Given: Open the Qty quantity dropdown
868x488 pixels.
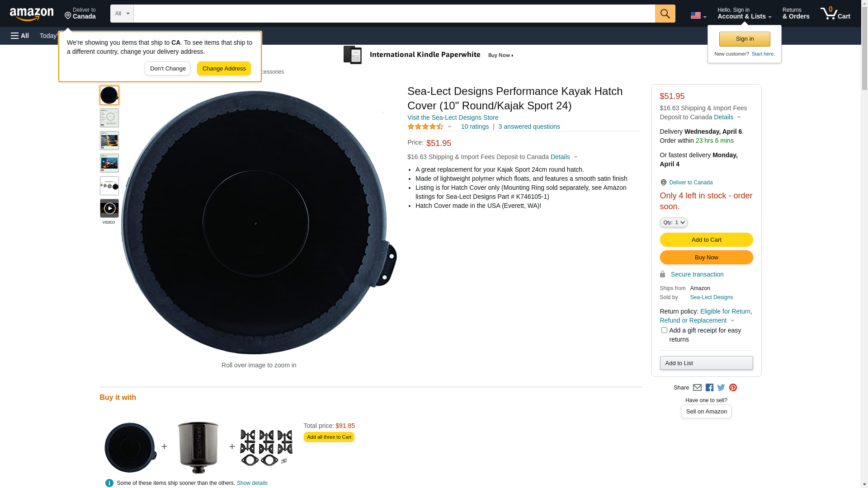Looking at the screenshot, I should [x=674, y=222].
